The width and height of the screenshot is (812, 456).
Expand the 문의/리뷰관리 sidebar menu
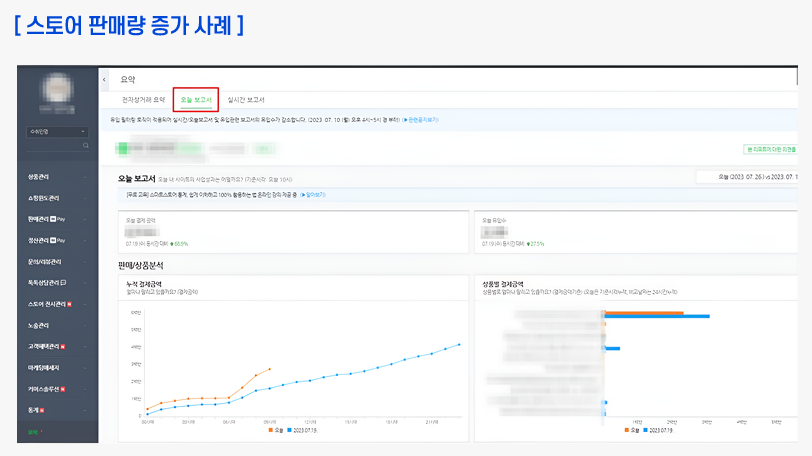pos(44,261)
